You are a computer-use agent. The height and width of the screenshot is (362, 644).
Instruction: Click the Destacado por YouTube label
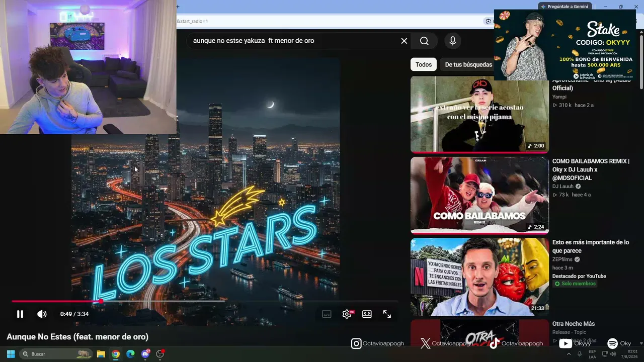pyautogui.click(x=579, y=276)
